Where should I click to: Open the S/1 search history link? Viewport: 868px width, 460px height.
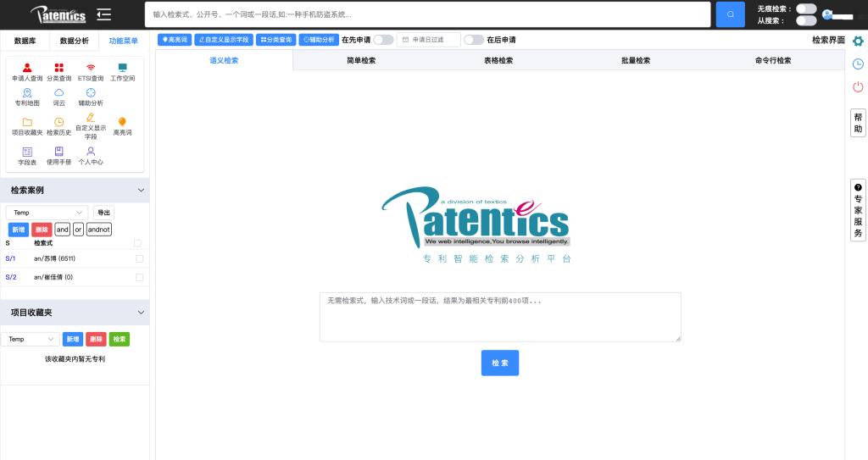[x=10, y=258]
